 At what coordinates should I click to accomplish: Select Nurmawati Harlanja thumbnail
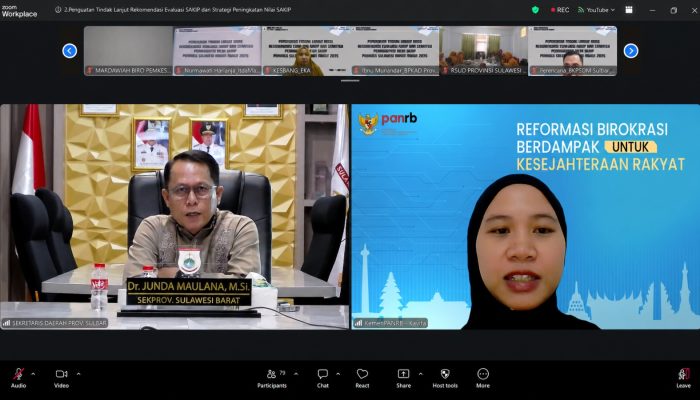click(217, 50)
